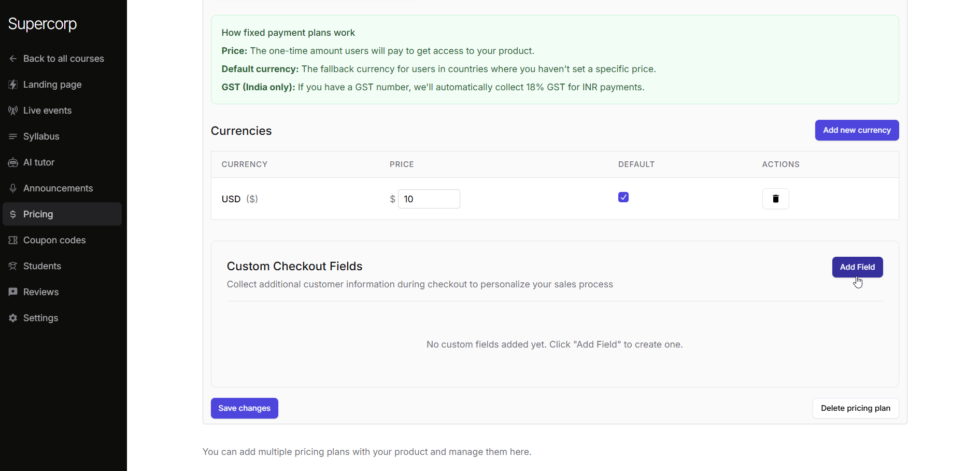
Task: Click the Announcements microphone icon
Action: [x=13, y=188]
